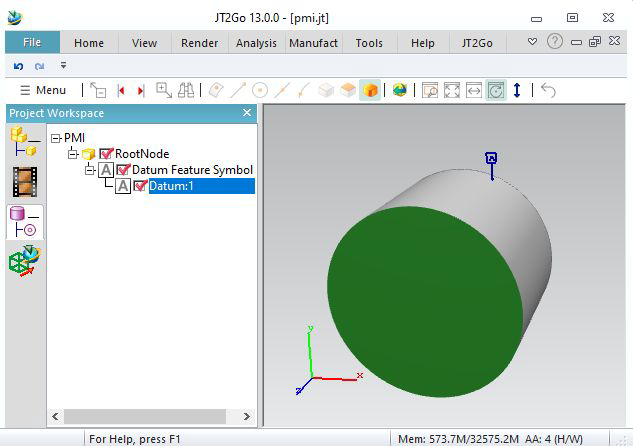The height and width of the screenshot is (446, 633).
Task: Select the Tools tab
Action: [x=369, y=43]
